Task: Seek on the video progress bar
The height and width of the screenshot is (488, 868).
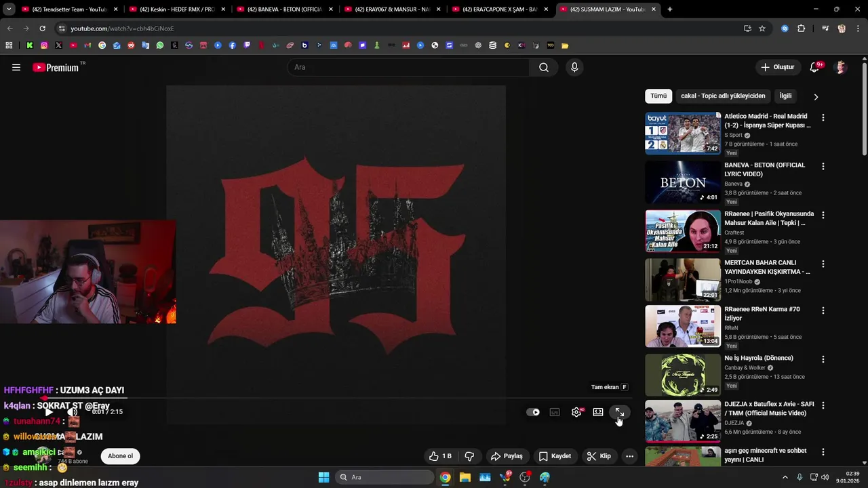Action: 336,399
